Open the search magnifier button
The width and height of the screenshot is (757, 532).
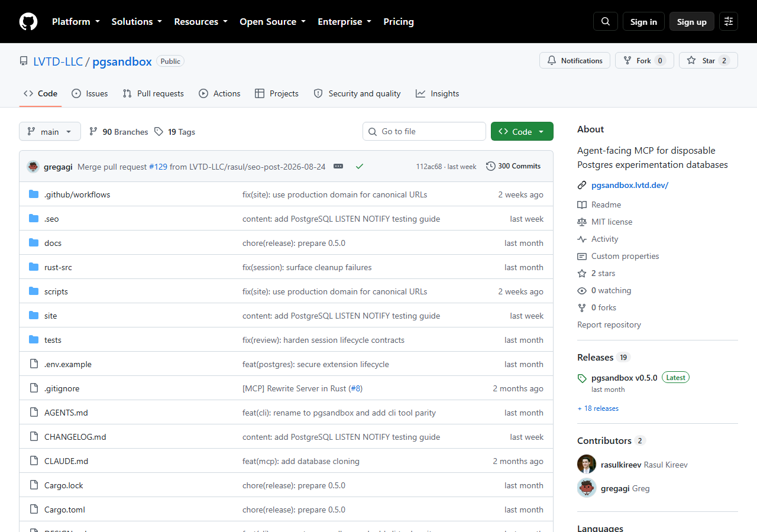[606, 21]
